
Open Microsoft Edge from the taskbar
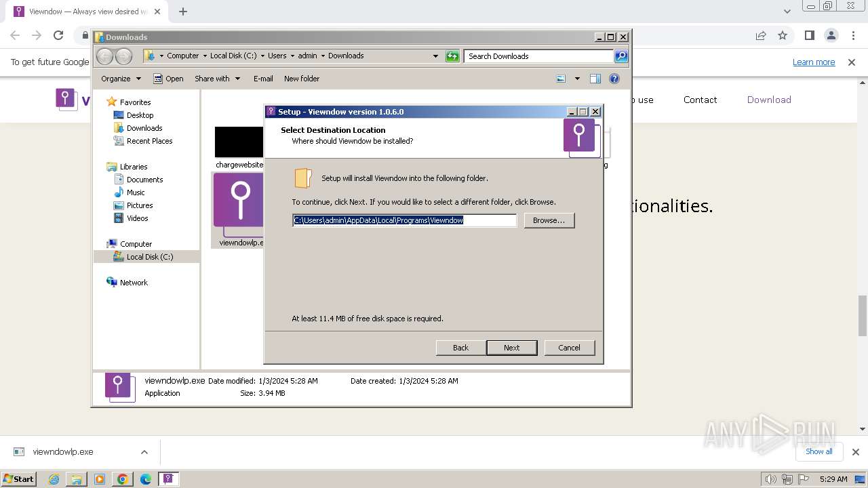[145, 479]
